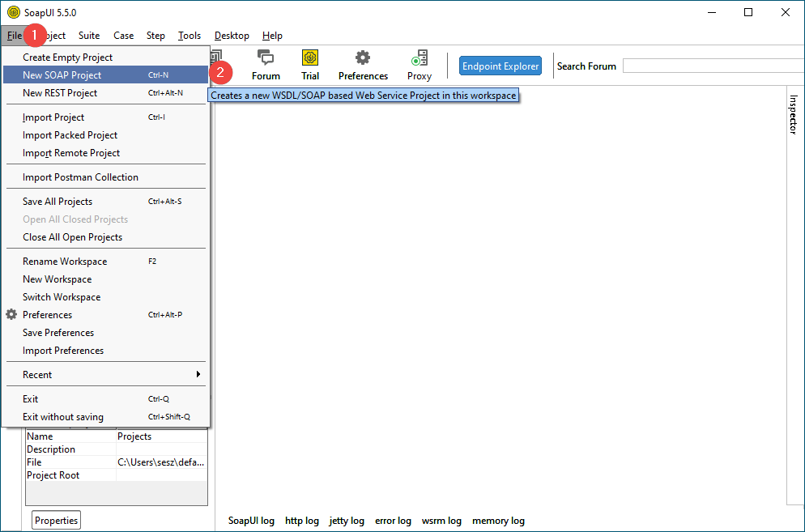Viewport: 805px width, 532px height.
Task: Choose Import Packed Project
Action: point(106,135)
